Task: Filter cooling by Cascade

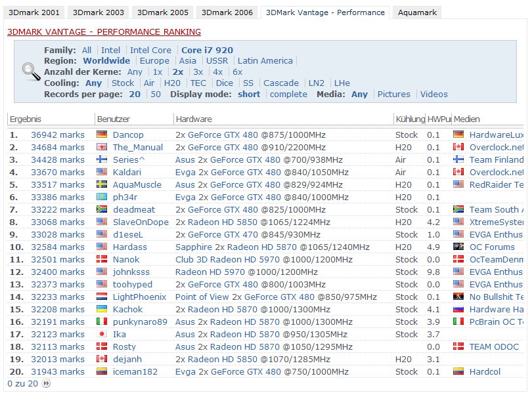Action: click(x=281, y=83)
